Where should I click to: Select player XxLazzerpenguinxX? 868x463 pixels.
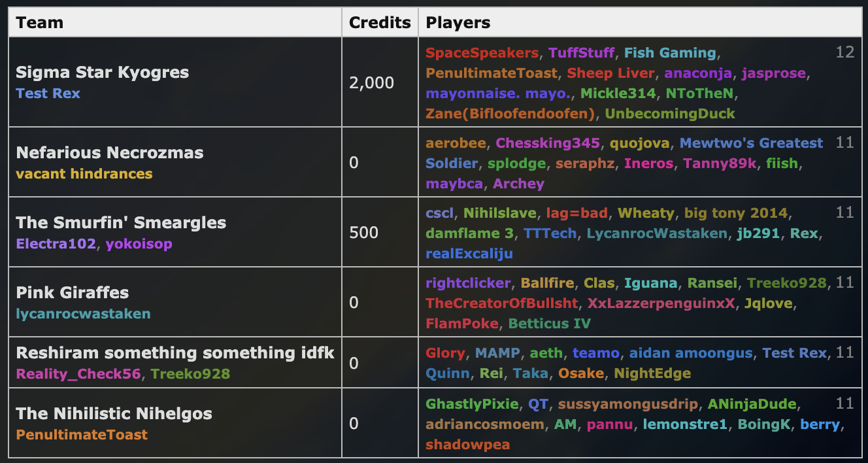(661, 303)
